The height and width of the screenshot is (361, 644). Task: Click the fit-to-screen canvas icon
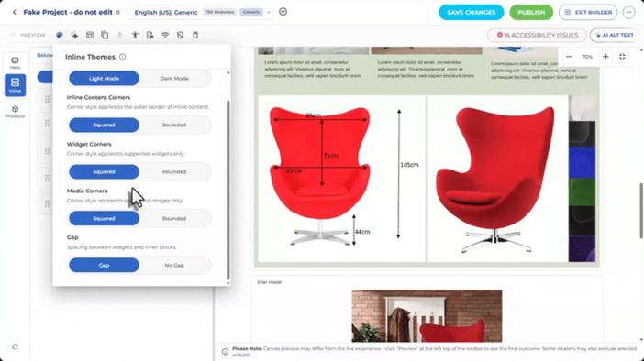(x=622, y=57)
